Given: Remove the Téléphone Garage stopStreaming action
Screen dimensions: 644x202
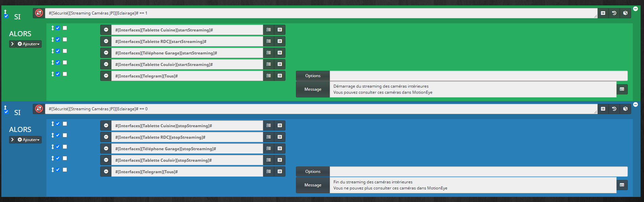Looking at the screenshot, I should [x=106, y=149].
